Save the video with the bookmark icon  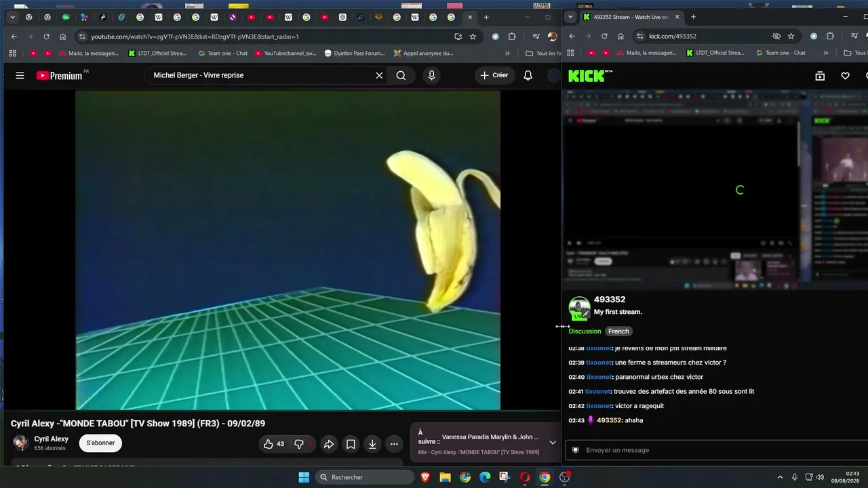click(x=351, y=444)
